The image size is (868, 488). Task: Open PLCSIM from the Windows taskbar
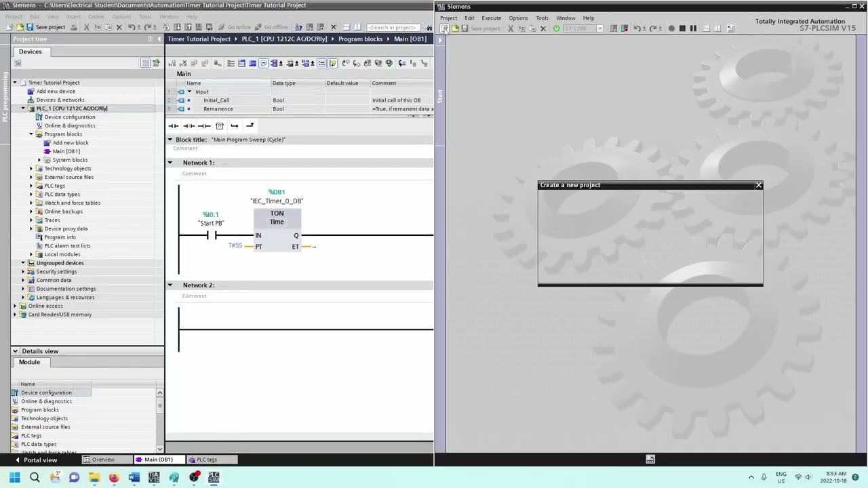coord(214,477)
